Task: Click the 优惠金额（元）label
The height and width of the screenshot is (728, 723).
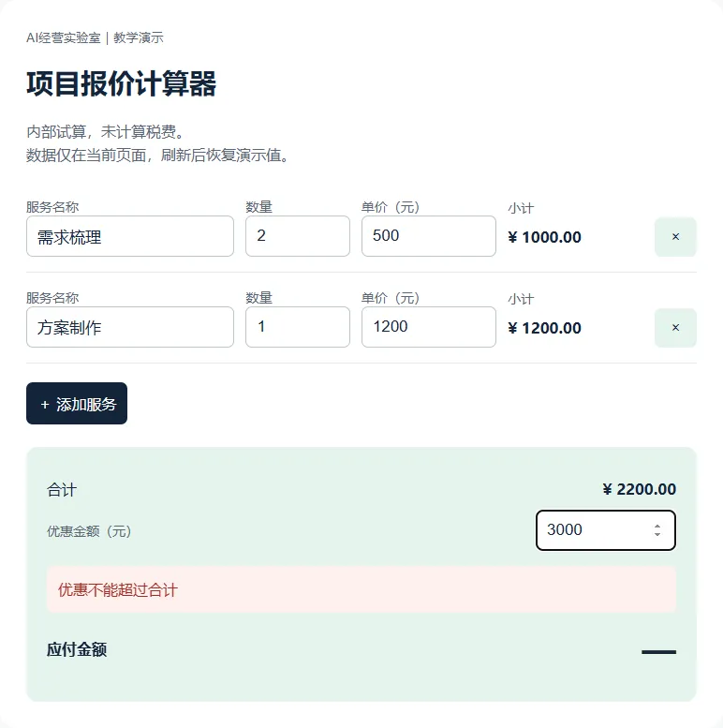Action: pos(89,531)
